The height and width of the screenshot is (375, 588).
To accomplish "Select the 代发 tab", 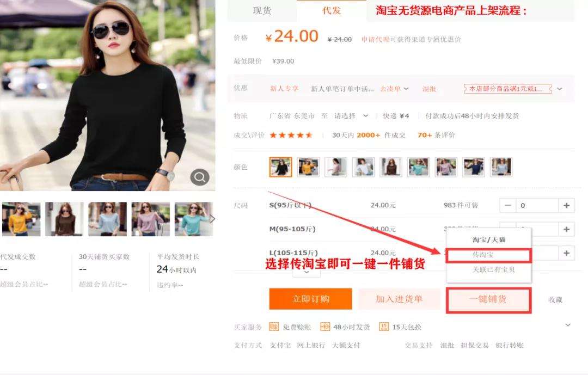I will tap(332, 11).
